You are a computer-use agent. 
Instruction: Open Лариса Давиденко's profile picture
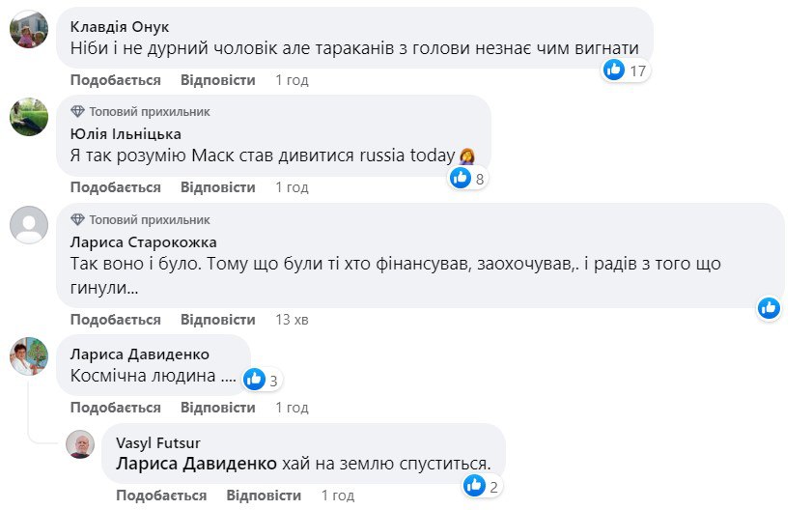pyautogui.click(x=29, y=357)
